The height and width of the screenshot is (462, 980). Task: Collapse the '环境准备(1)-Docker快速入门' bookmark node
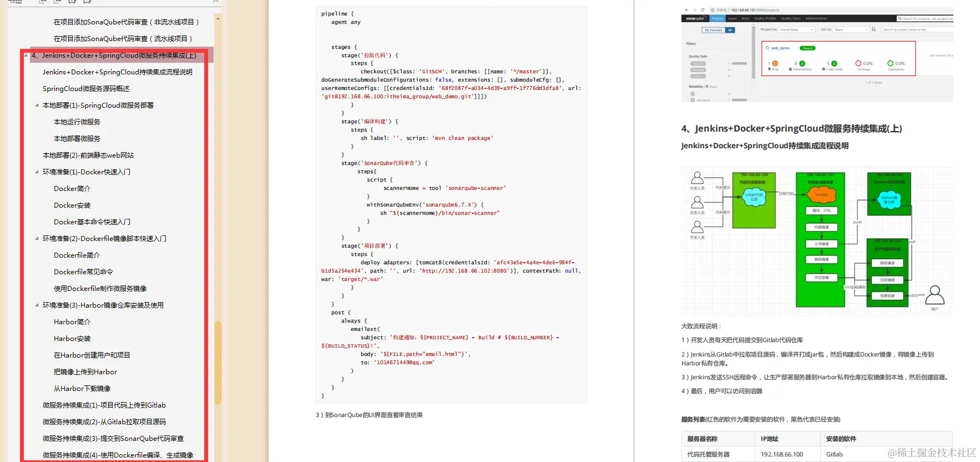click(x=37, y=172)
